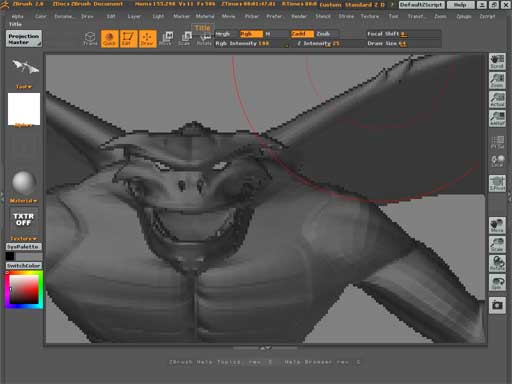Click the Local transformations icon
This screenshot has height=384, width=512.
tap(497, 161)
